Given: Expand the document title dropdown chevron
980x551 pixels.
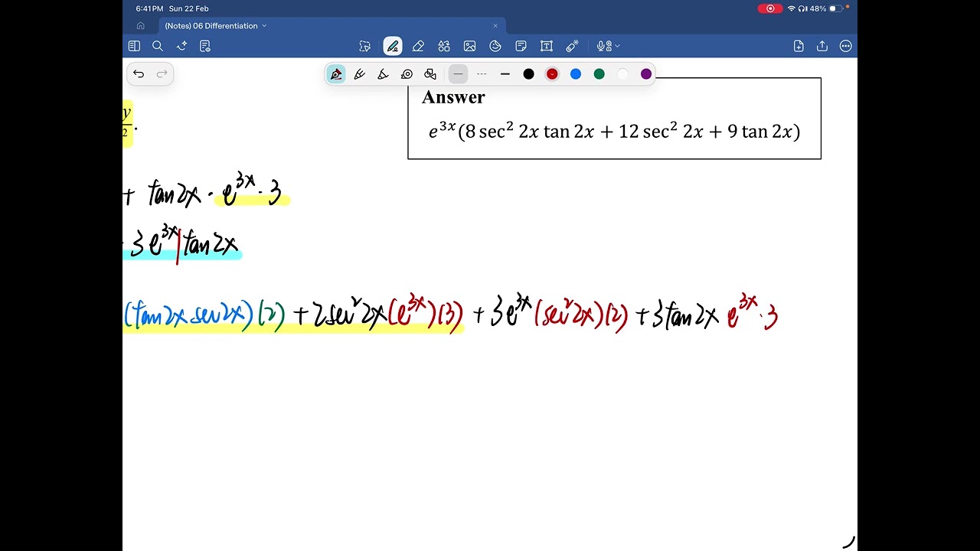Looking at the screenshot, I should (x=264, y=26).
